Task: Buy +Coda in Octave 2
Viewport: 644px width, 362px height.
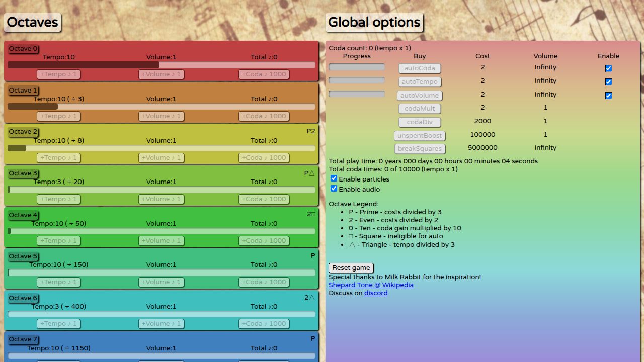Action: [x=264, y=158]
